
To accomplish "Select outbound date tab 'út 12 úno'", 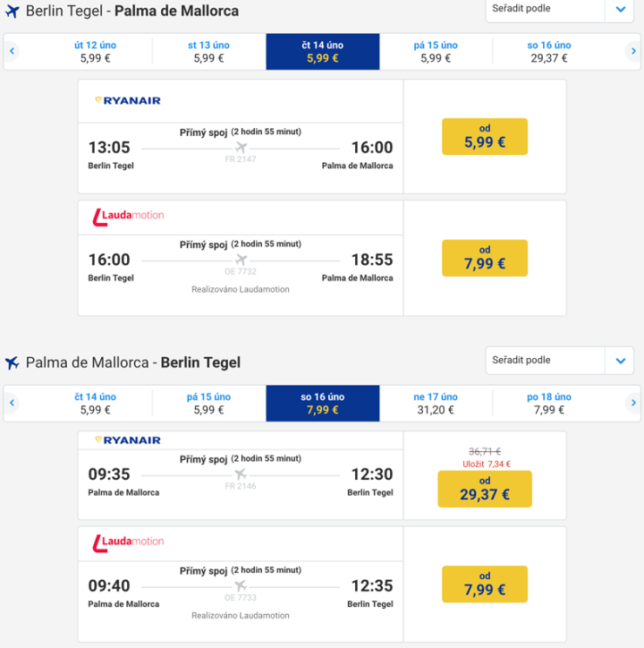I will (95, 52).
